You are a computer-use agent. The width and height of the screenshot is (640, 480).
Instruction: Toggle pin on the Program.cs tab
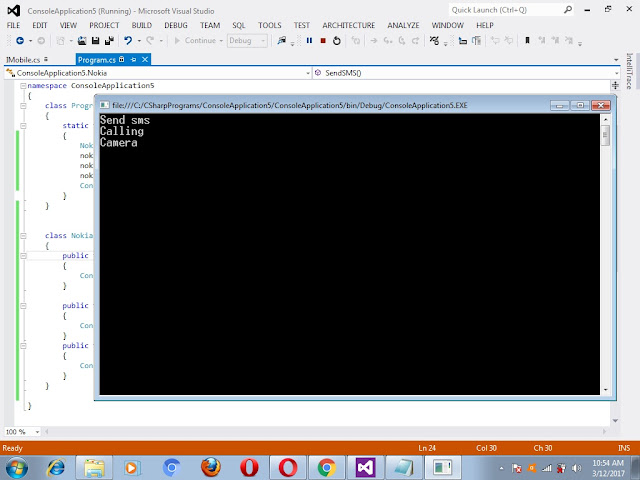[133, 60]
